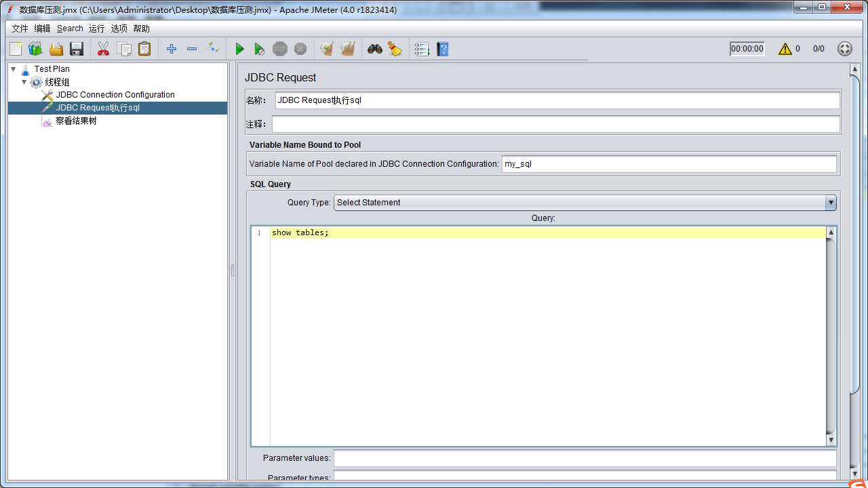
Task: Start the test with green play icon
Action: 239,49
